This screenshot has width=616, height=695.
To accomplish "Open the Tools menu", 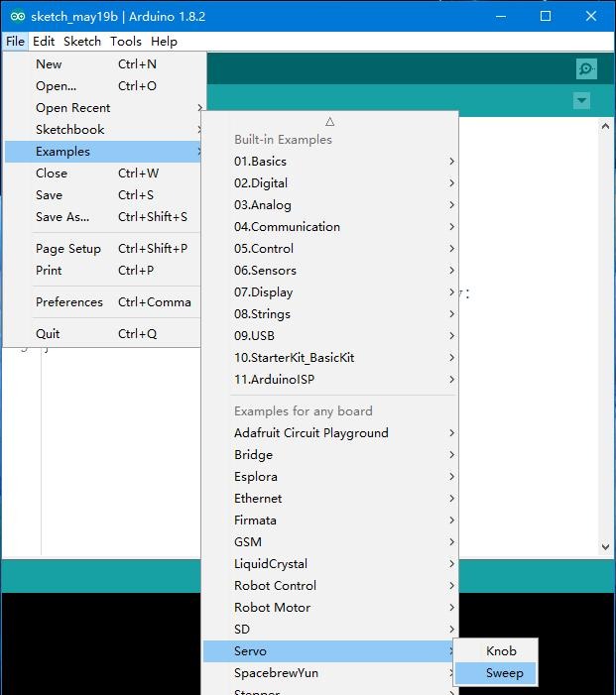I will click(126, 42).
